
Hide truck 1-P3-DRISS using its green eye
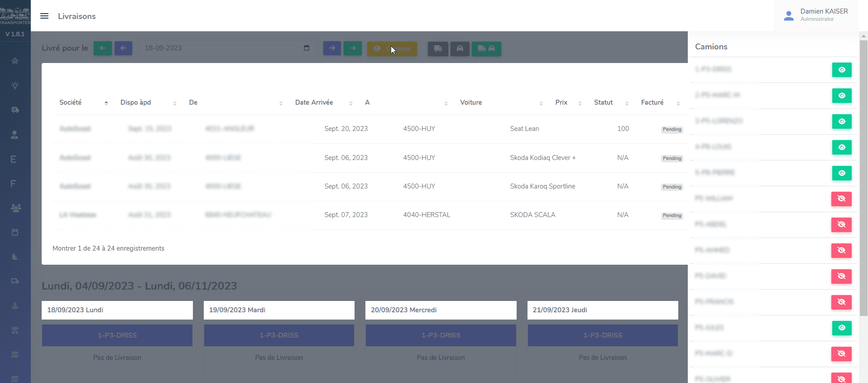[841, 70]
